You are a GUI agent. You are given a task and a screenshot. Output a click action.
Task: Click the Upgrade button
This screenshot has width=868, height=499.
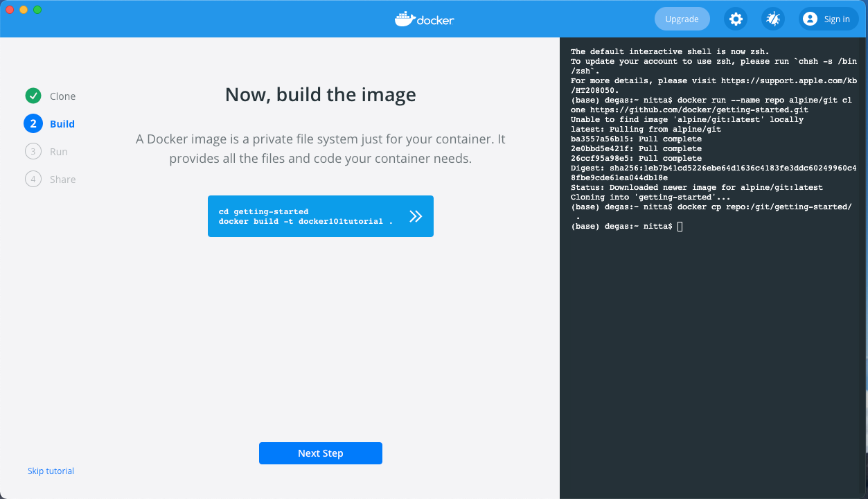pyautogui.click(x=682, y=19)
